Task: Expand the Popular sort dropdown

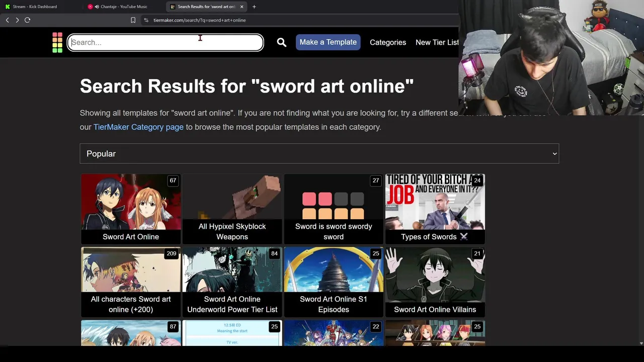Action: click(319, 153)
